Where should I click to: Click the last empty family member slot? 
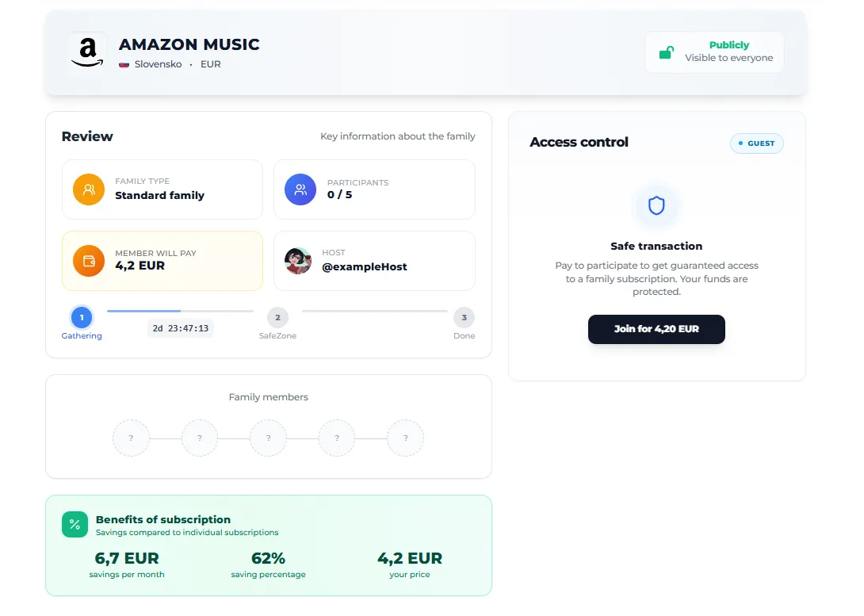click(x=405, y=438)
